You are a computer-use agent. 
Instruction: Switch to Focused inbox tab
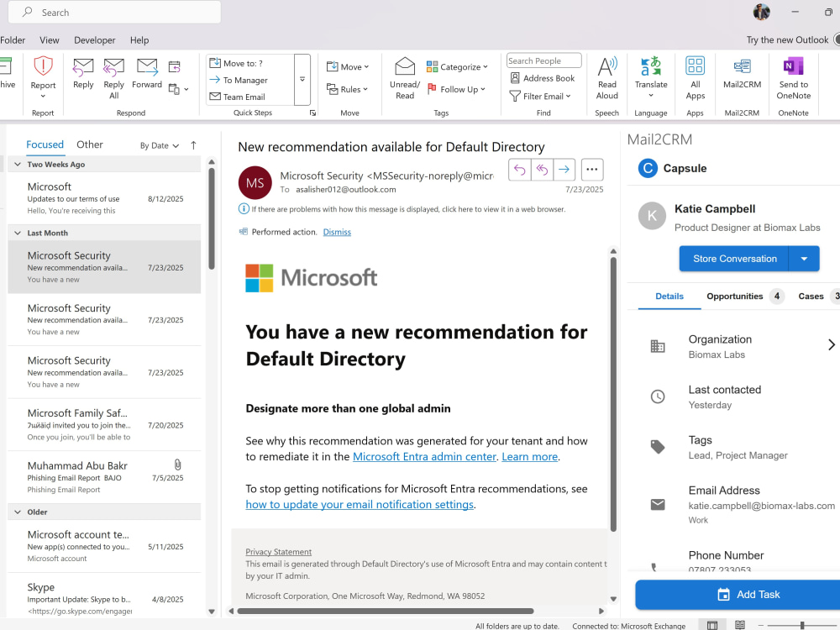coord(45,144)
